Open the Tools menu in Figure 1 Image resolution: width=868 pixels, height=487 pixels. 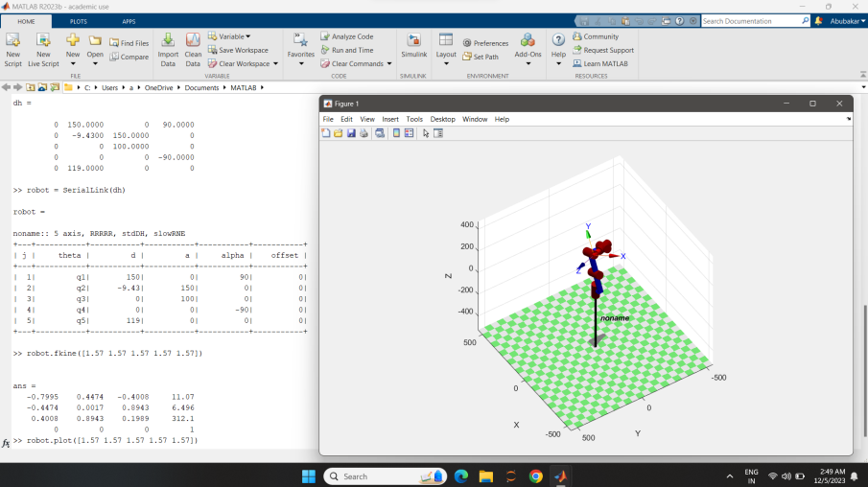[x=413, y=119]
